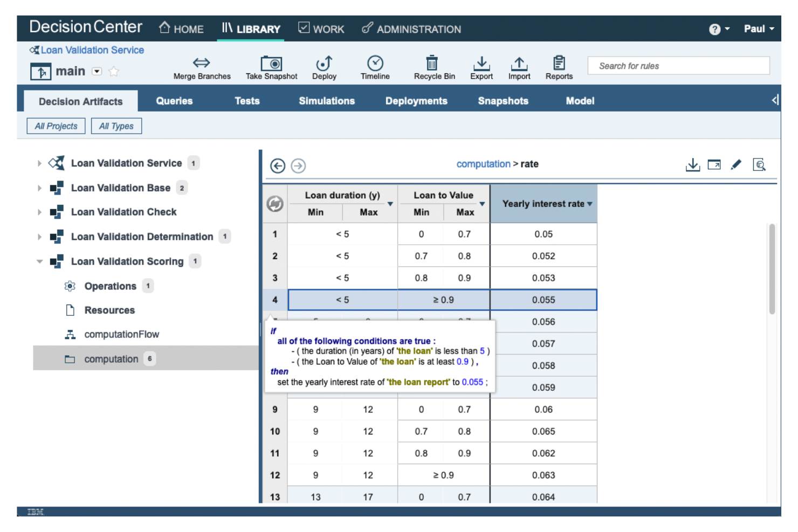
Task: Select row 4 interest rate 0.055 cell
Action: (544, 300)
